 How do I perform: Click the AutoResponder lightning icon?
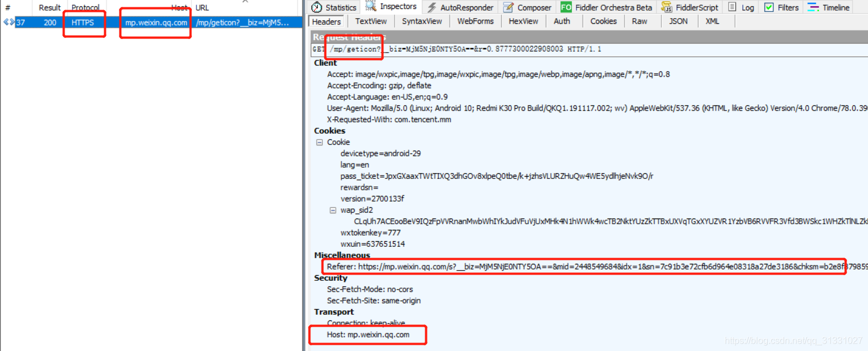click(x=432, y=7)
